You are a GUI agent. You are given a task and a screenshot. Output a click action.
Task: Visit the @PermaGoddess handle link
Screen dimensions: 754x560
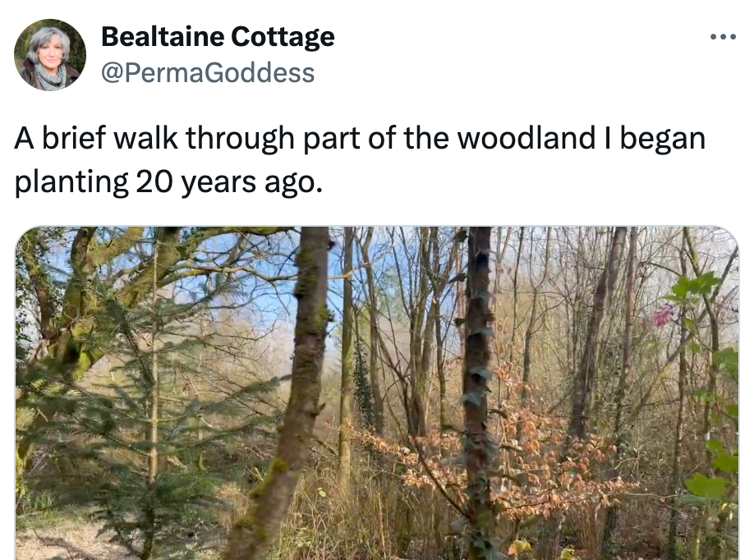[x=207, y=73]
